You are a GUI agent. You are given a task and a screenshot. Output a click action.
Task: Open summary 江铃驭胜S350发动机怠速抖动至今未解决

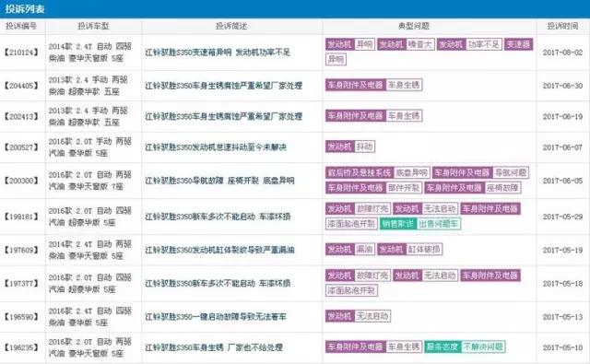(216, 147)
